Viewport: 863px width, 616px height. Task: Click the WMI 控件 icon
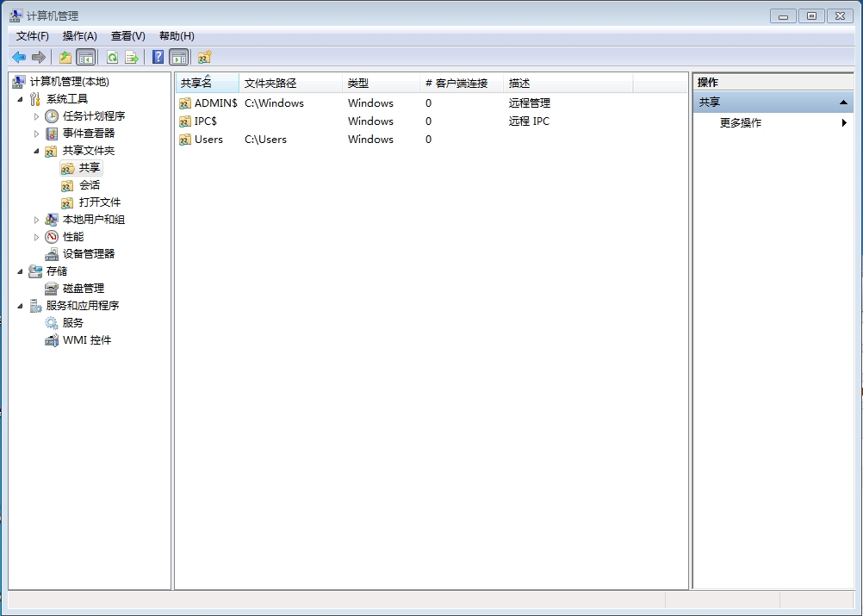point(52,340)
